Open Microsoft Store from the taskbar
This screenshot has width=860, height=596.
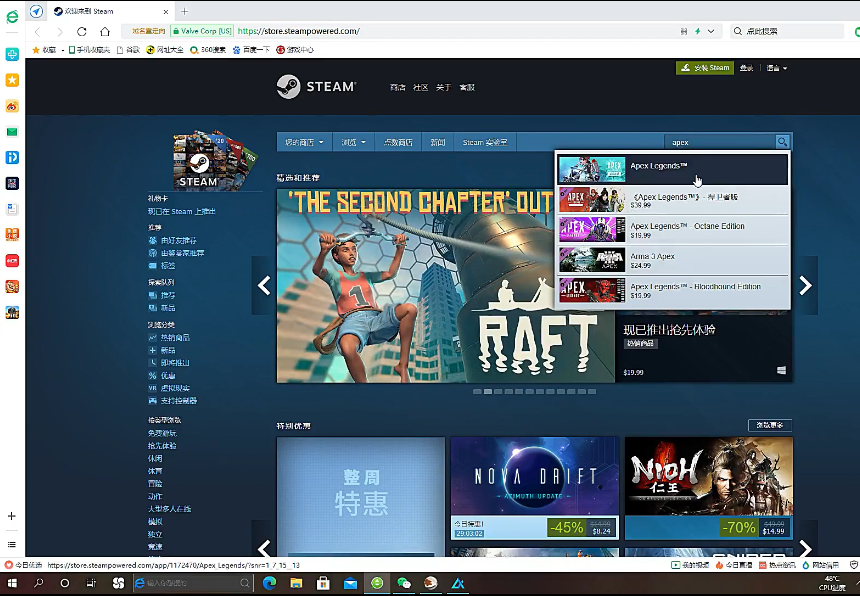point(323,583)
